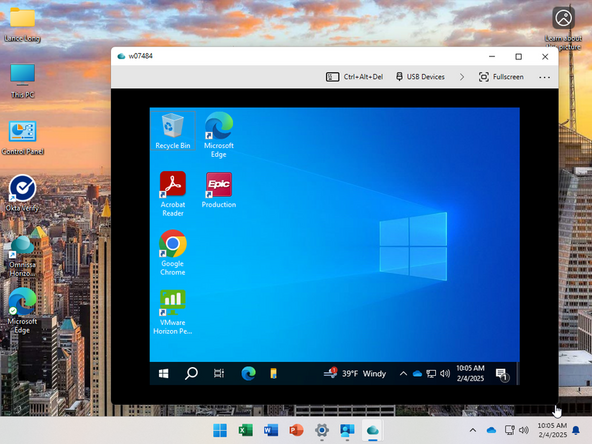Maximize the w07484 window

[x=518, y=57]
